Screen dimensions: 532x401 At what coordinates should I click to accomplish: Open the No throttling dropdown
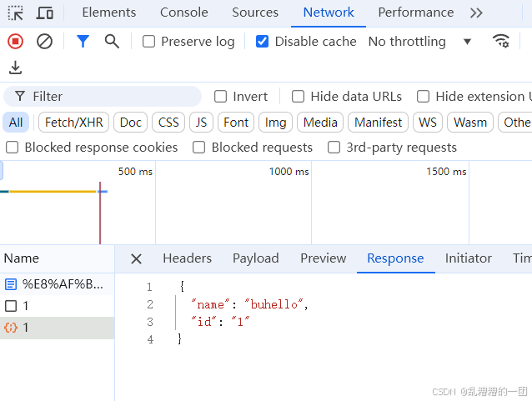(x=420, y=42)
